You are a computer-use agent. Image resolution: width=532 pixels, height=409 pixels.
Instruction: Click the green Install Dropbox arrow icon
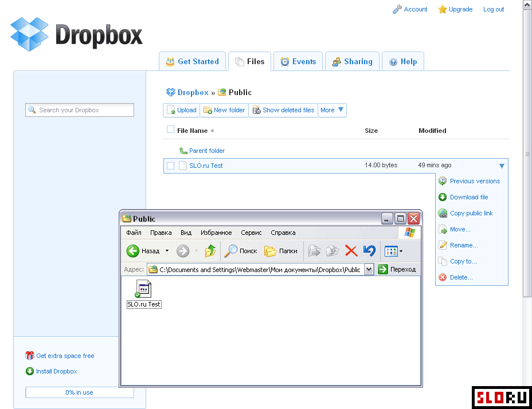tap(30, 371)
